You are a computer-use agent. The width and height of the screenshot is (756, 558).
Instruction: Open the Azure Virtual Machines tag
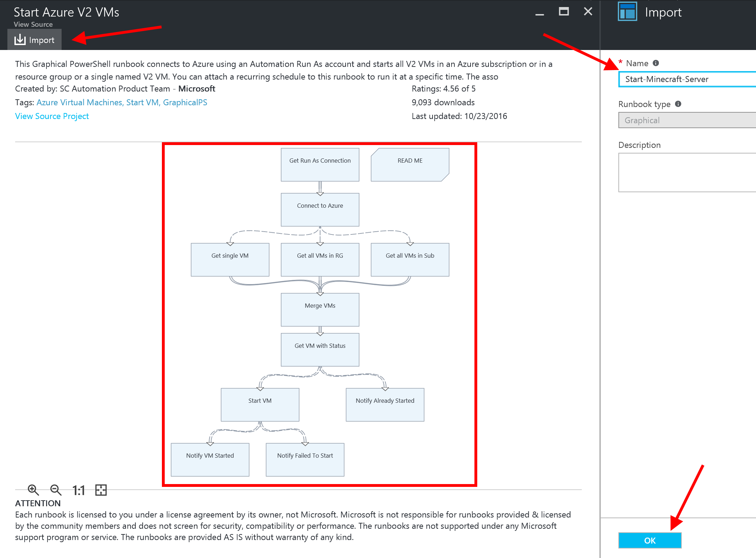[x=79, y=102]
